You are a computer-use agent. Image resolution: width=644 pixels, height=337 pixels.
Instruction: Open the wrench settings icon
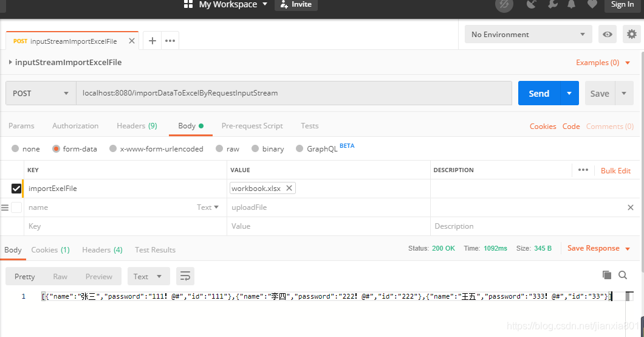(x=553, y=4)
